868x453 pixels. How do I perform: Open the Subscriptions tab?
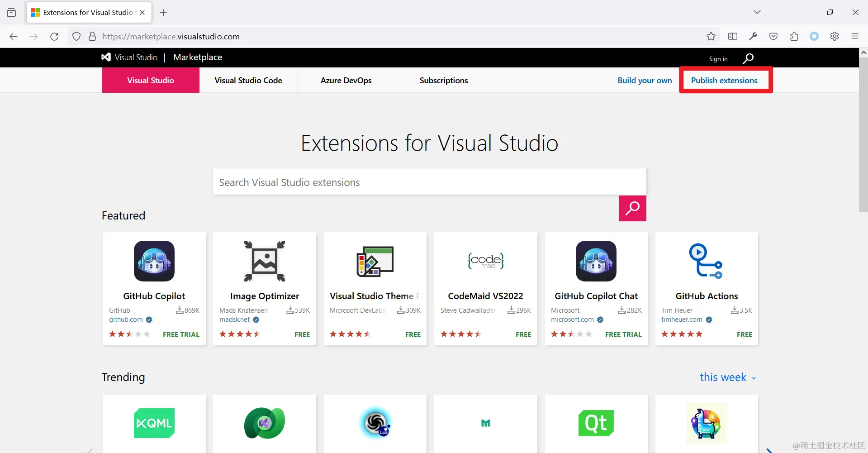pyautogui.click(x=444, y=80)
